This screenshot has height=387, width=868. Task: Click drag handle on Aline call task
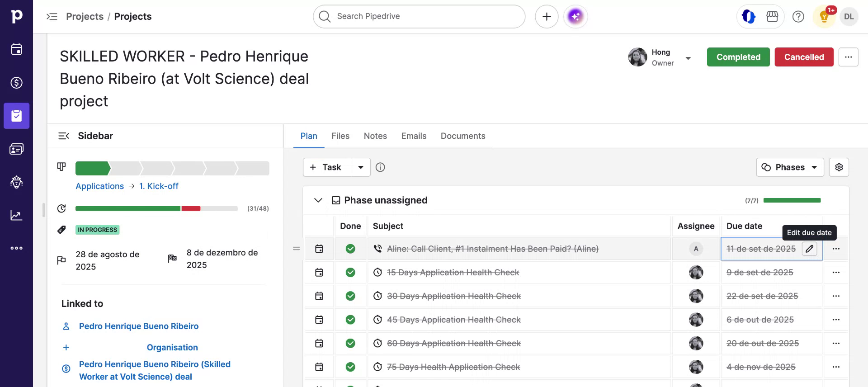click(x=297, y=249)
